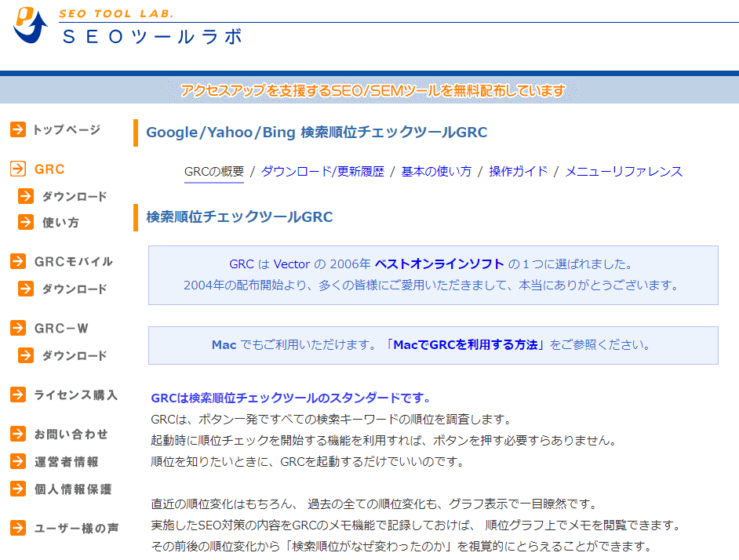Viewport: 739px width, 560px height.
Task: Click the arrow icon beside GRC-W
Action: (x=18, y=328)
